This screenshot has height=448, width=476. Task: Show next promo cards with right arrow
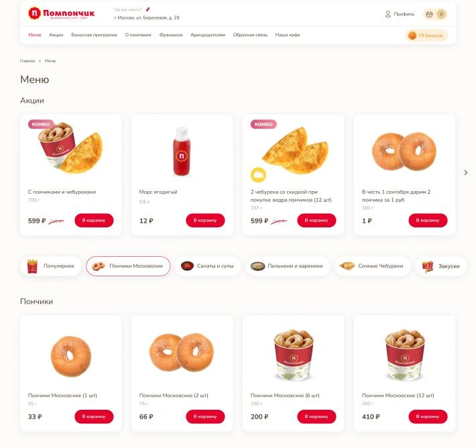point(466,172)
